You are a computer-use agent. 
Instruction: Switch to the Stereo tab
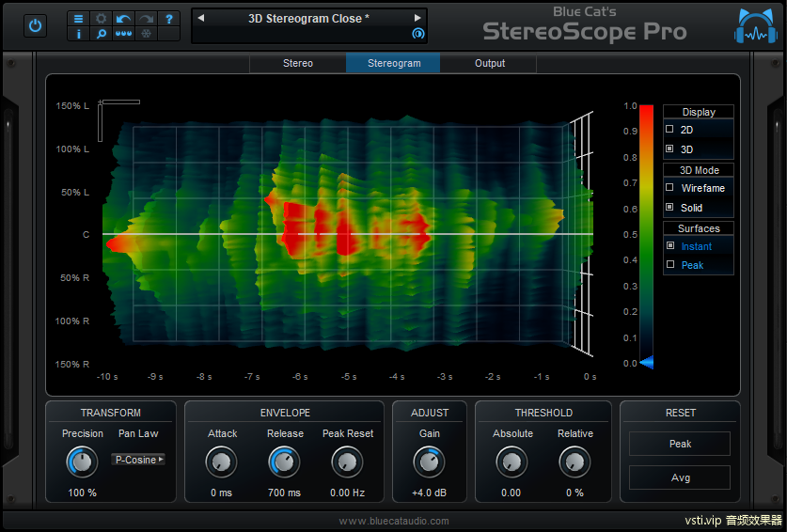pyautogui.click(x=298, y=63)
